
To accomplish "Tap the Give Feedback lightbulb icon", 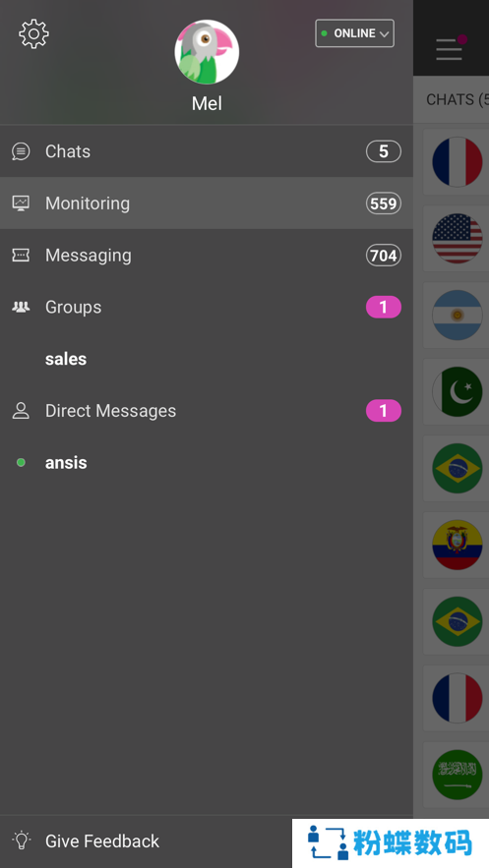I will click(21, 840).
